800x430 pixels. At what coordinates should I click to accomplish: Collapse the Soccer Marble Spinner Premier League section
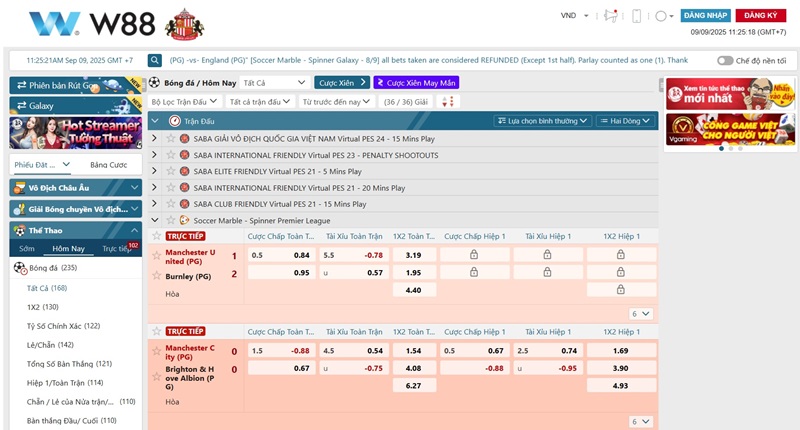click(x=155, y=220)
